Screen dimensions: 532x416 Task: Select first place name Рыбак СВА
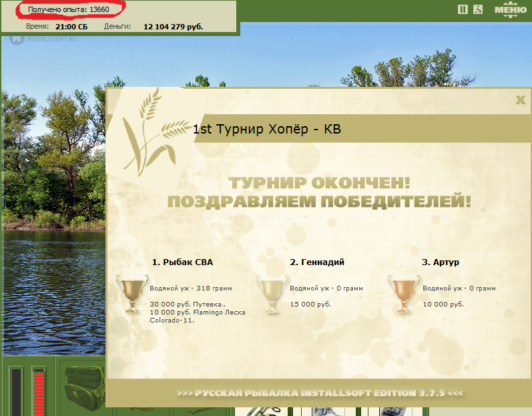182,262
